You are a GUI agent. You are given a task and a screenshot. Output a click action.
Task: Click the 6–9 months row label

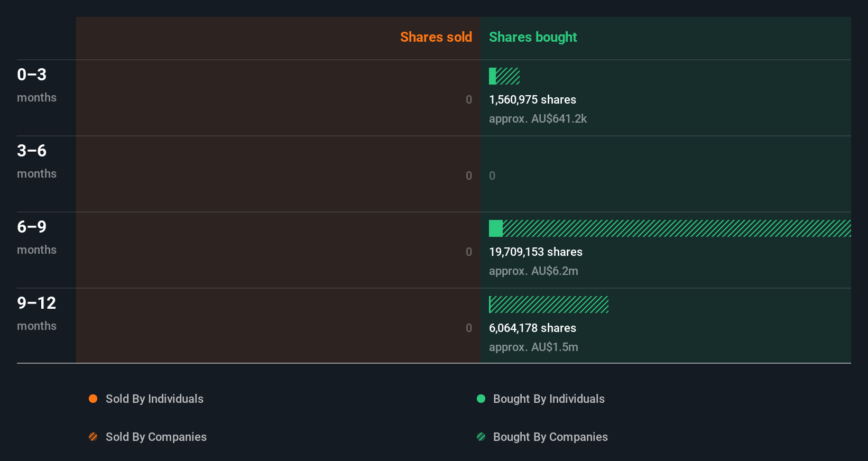(36, 237)
